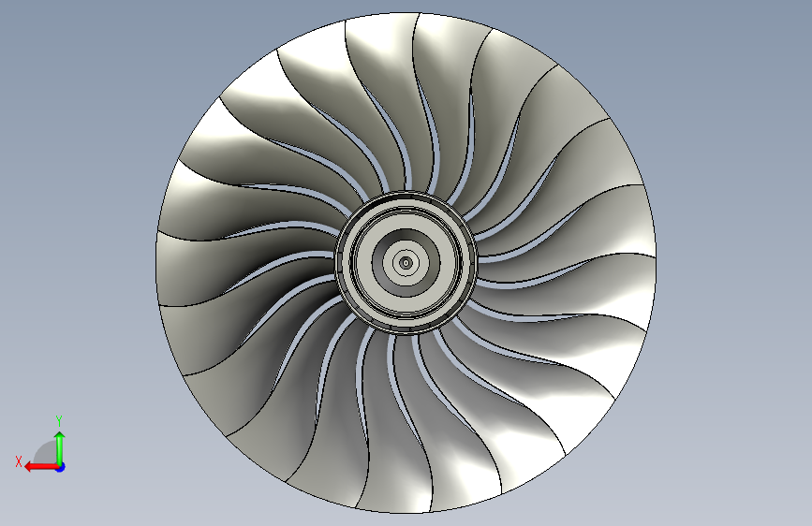
Task: Click the green Y axis arrow on the triad
Action: point(60,447)
